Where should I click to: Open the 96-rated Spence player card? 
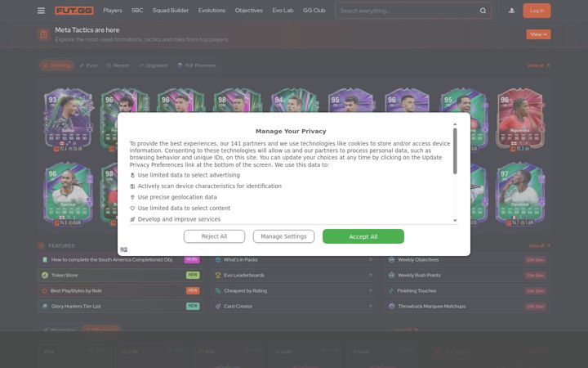pyautogui.click(x=68, y=194)
